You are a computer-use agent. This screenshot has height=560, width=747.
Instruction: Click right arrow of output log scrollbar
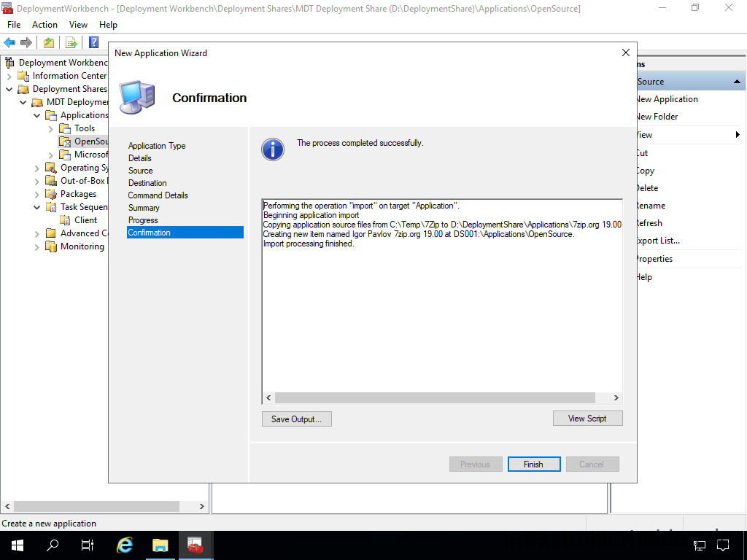616,397
